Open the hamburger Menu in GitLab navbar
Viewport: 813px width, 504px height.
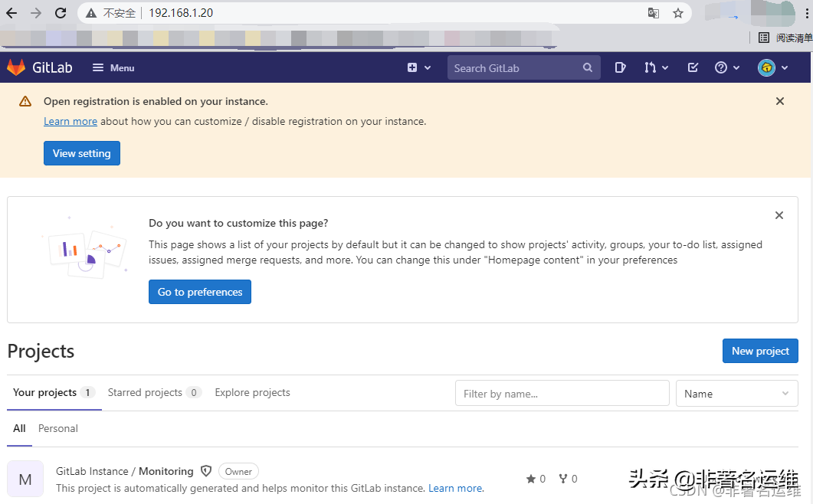(x=113, y=68)
